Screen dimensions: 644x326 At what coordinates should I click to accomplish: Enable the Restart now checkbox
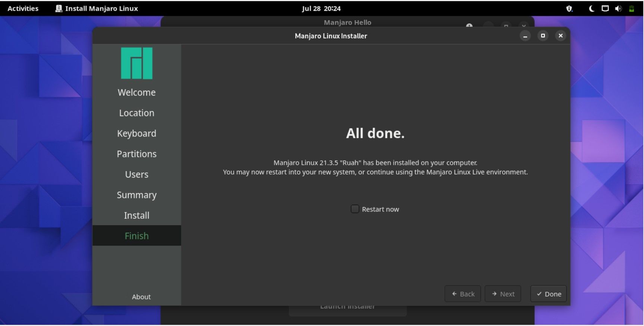pyautogui.click(x=355, y=209)
